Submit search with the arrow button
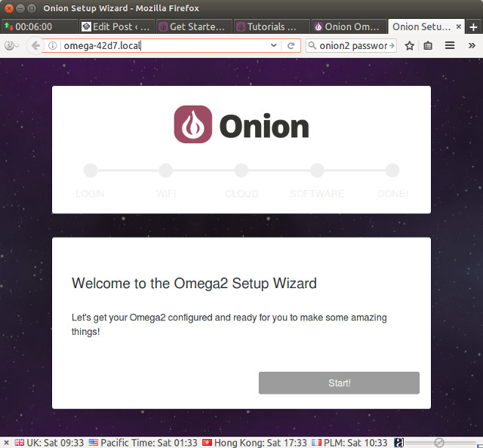This screenshot has height=448, width=483. pos(392,46)
